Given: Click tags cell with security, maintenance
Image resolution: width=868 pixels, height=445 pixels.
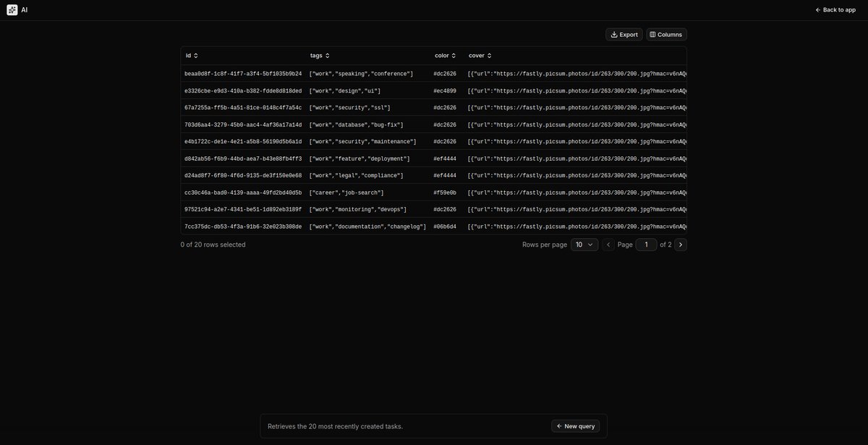Looking at the screenshot, I should pos(362,142).
